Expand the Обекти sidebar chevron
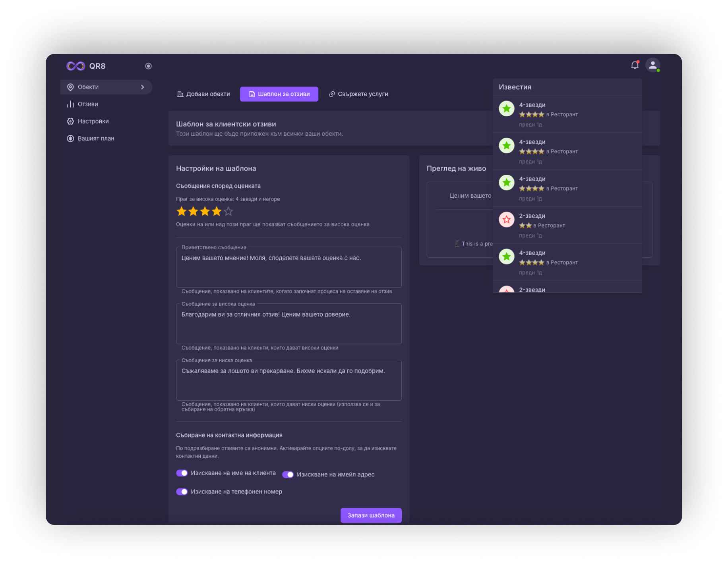Image resolution: width=728 pixels, height=563 pixels. pos(142,87)
